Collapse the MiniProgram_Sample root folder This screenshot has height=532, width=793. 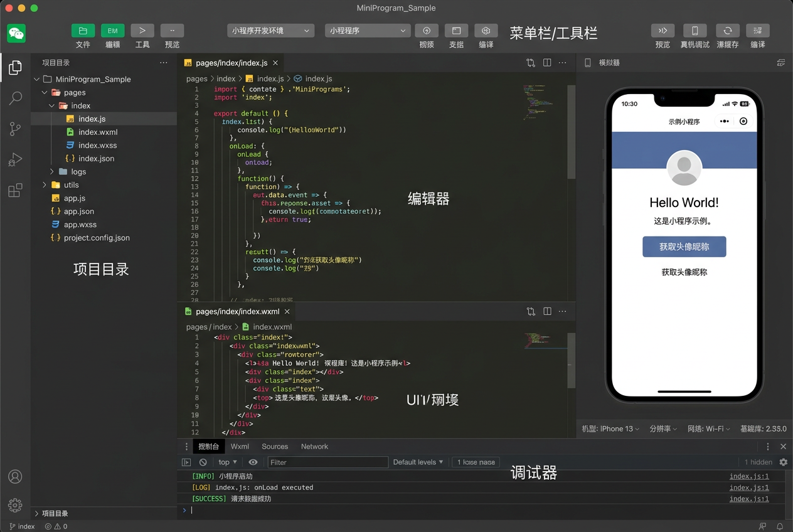pos(37,79)
